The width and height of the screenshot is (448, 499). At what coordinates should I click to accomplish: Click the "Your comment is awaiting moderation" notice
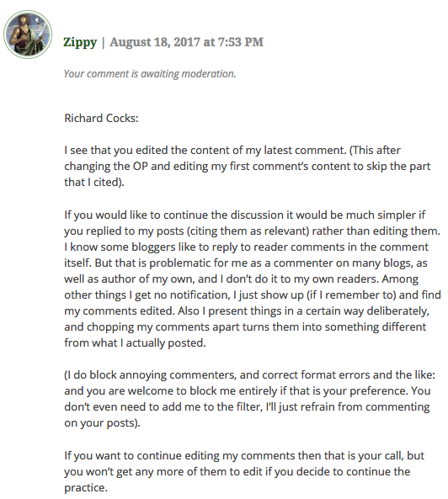point(150,74)
